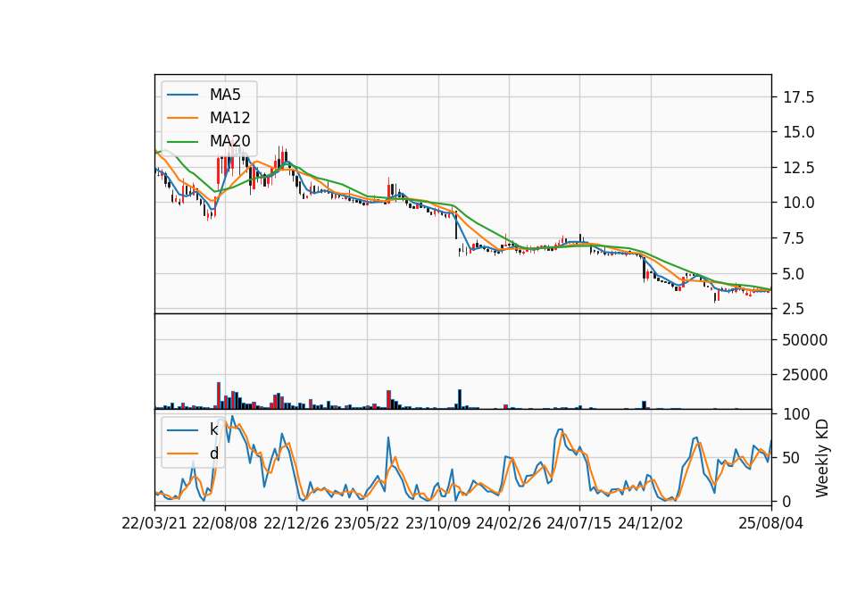
Task: Click the 22/03/21 date axis label
Action: tap(154, 523)
